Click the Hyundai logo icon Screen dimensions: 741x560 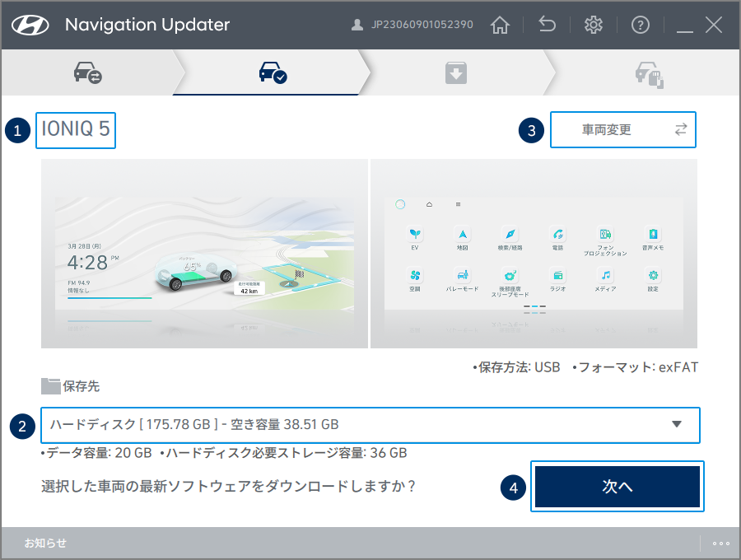[31, 25]
